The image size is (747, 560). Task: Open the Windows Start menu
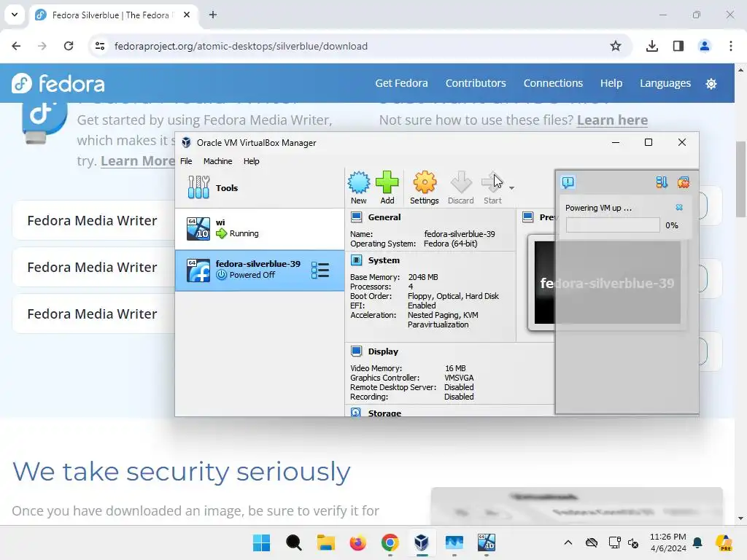(x=261, y=542)
